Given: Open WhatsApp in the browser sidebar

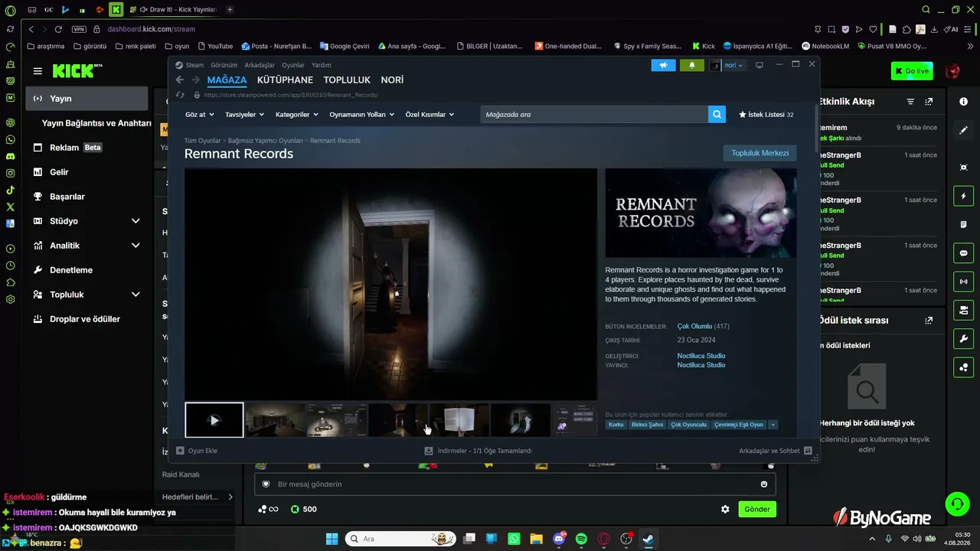Looking at the screenshot, I should point(10,139).
